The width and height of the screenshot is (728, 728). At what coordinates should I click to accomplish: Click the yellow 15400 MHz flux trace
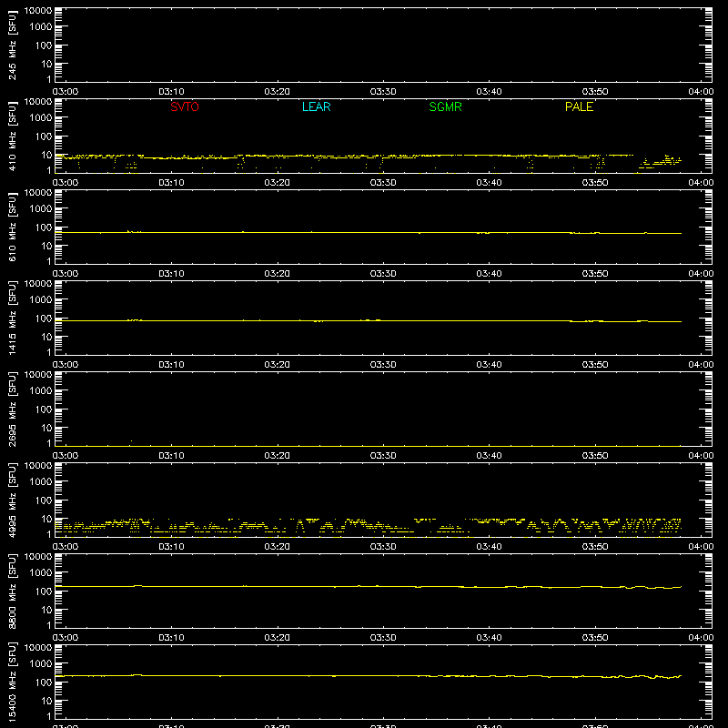[x=369, y=676]
